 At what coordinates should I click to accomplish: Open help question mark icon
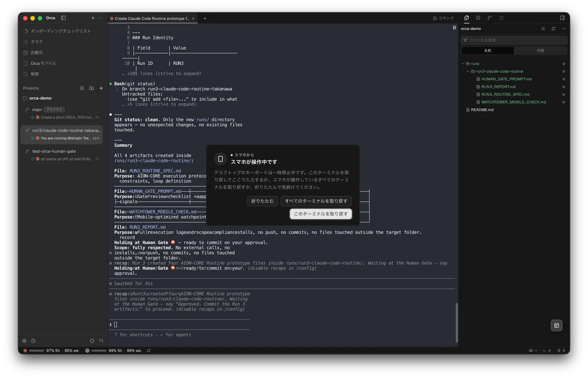(33, 341)
